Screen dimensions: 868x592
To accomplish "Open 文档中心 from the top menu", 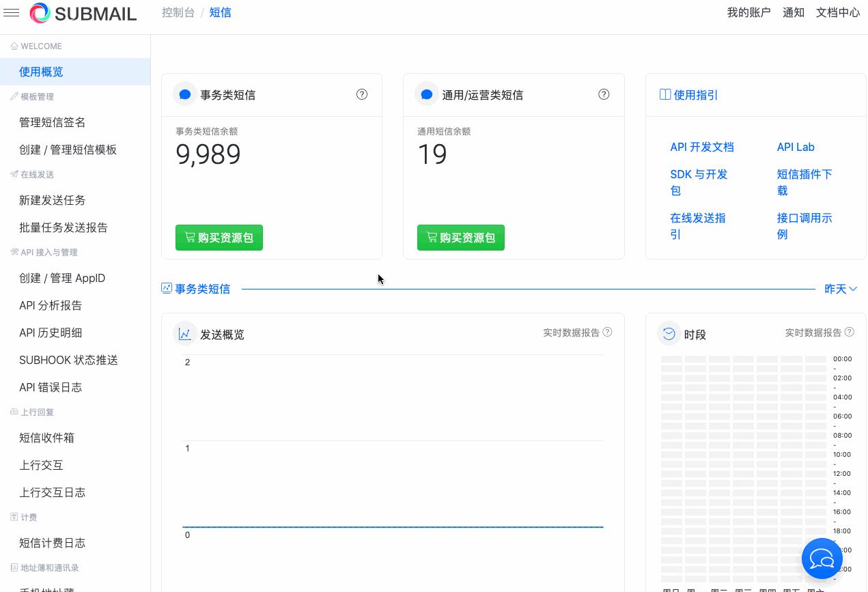I will click(x=838, y=12).
